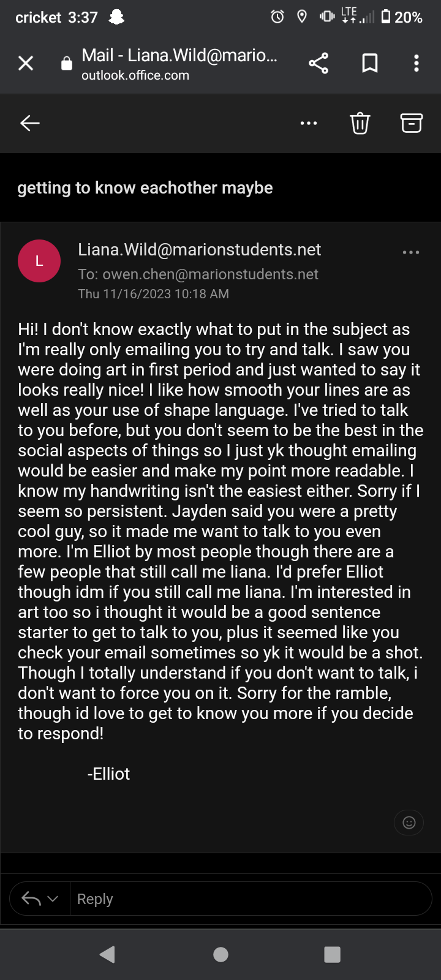This screenshot has width=441, height=980.
Task: Add a reaction with the smiley icon
Action: point(409,823)
